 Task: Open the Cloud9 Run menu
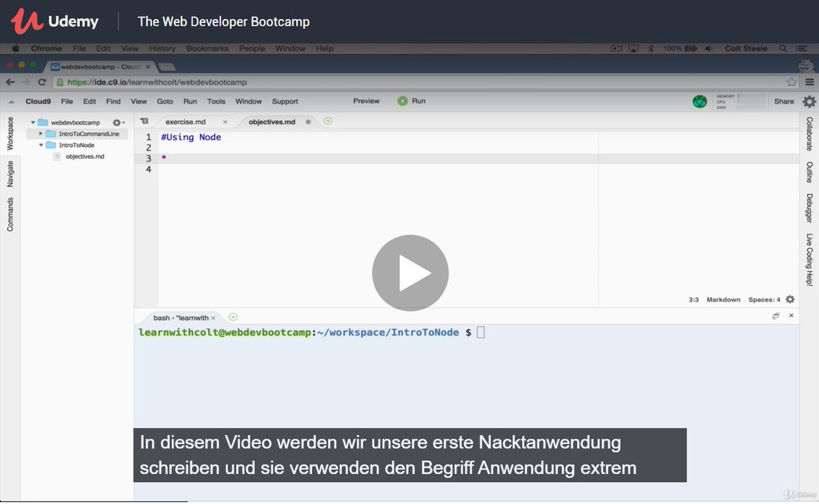pyautogui.click(x=190, y=102)
